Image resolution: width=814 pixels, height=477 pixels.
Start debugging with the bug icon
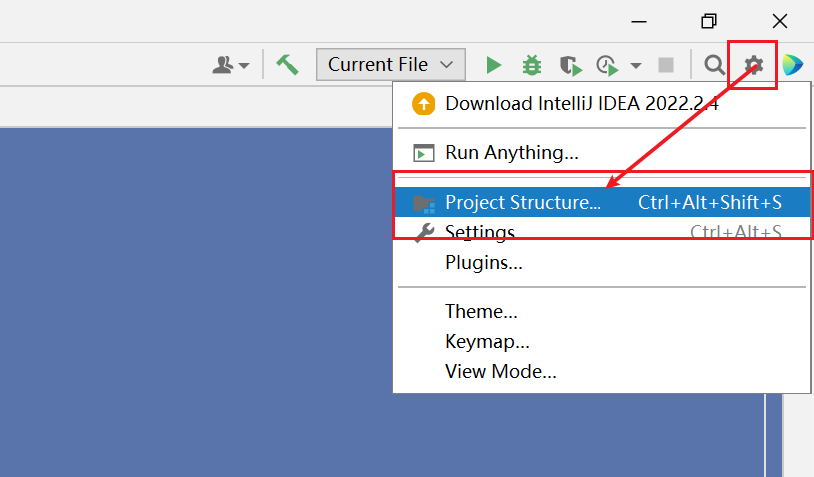(532, 65)
